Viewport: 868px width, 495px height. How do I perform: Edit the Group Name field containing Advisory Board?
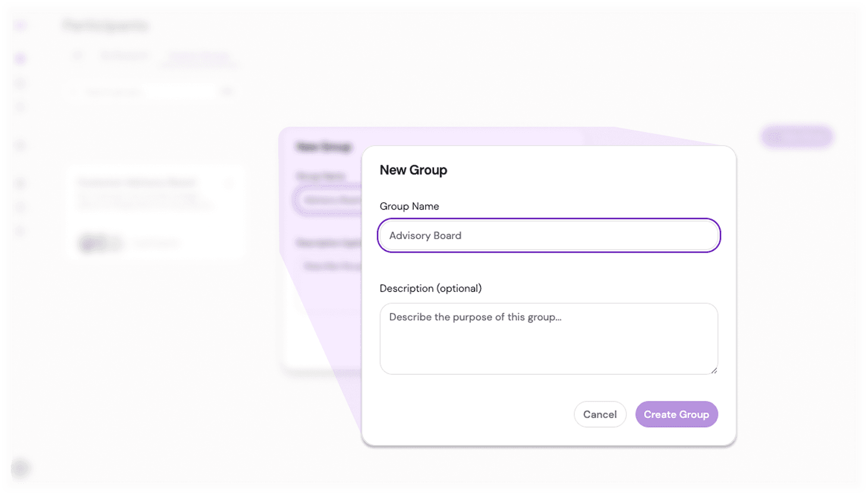[x=548, y=235]
